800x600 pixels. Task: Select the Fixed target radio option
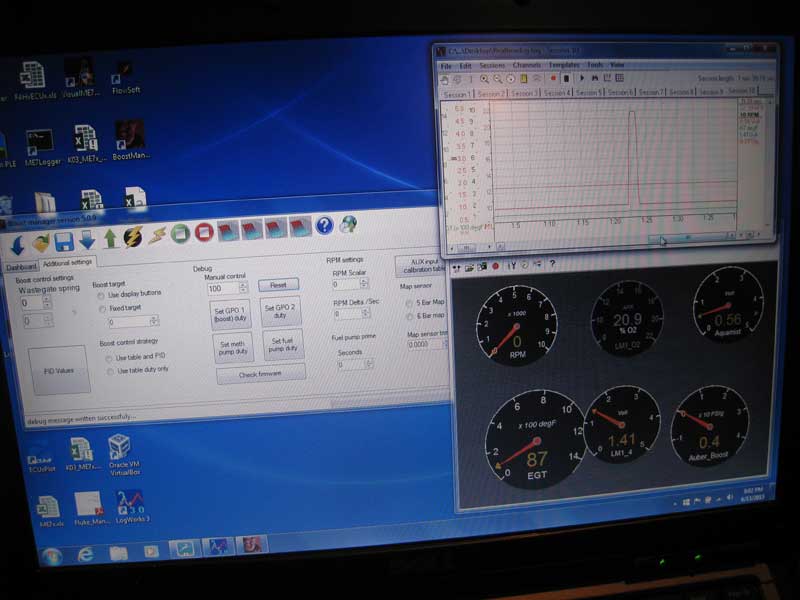point(102,309)
